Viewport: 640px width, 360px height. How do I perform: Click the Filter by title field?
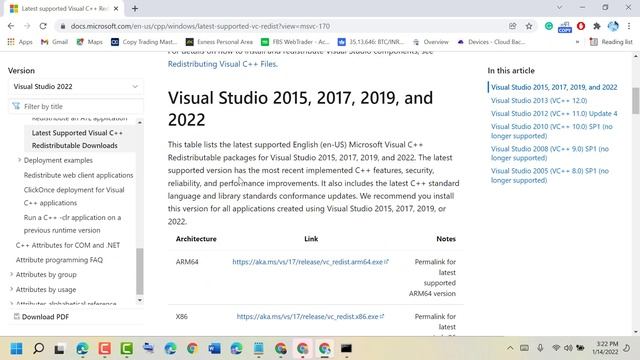76,107
